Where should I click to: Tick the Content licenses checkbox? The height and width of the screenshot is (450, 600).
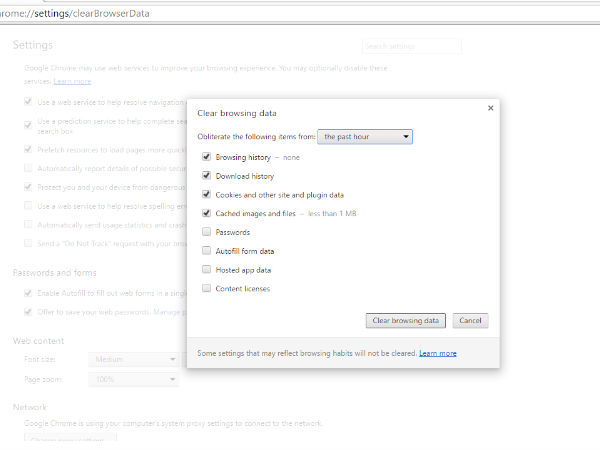point(206,289)
